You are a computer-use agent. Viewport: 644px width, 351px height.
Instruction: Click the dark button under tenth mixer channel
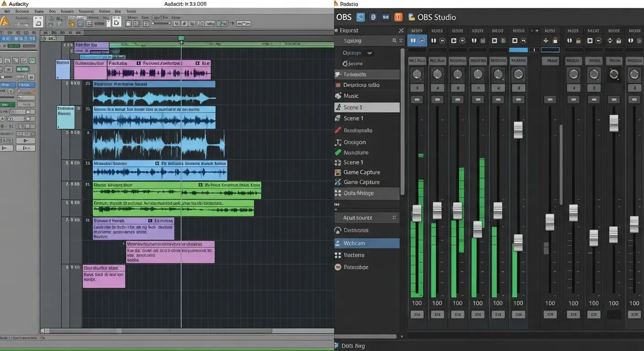point(614,314)
